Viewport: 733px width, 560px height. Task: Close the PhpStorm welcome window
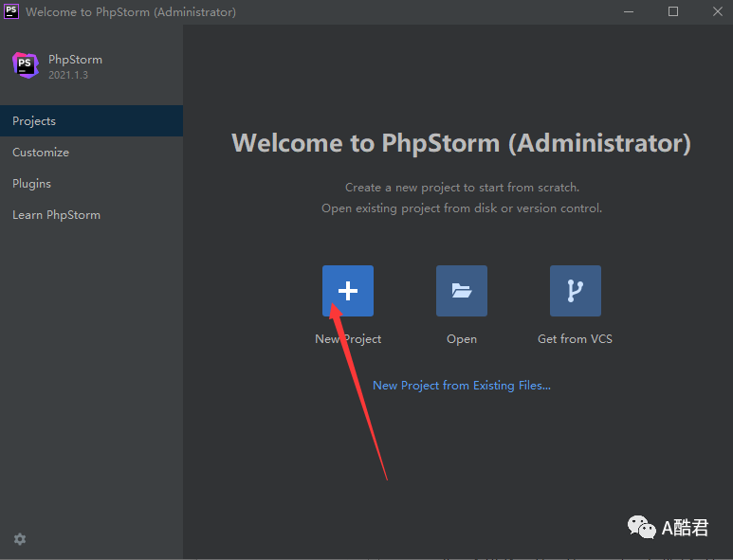tap(718, 11)
